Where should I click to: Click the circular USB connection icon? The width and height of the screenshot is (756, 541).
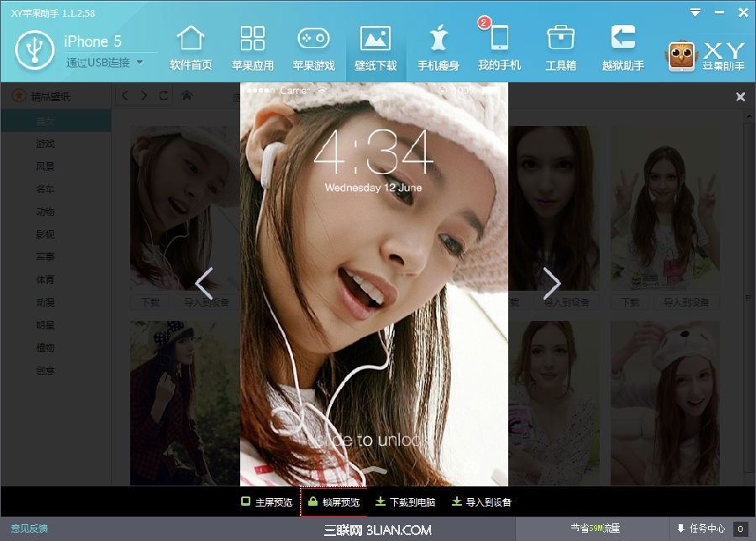tap(34, 50)
